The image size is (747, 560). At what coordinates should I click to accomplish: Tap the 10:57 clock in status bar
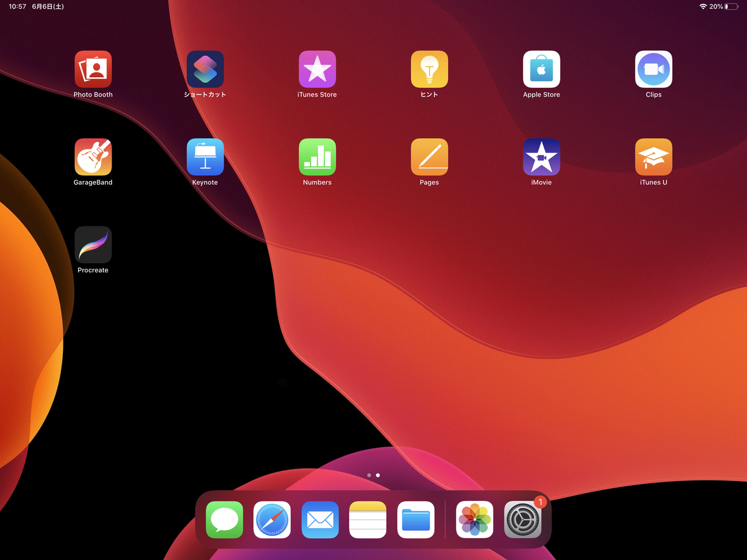coord(17,6)
